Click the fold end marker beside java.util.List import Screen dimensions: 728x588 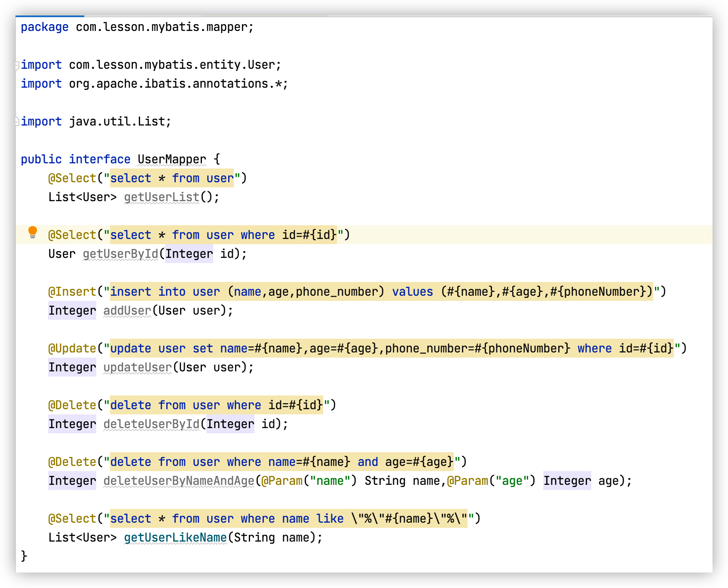coord(17,122)
